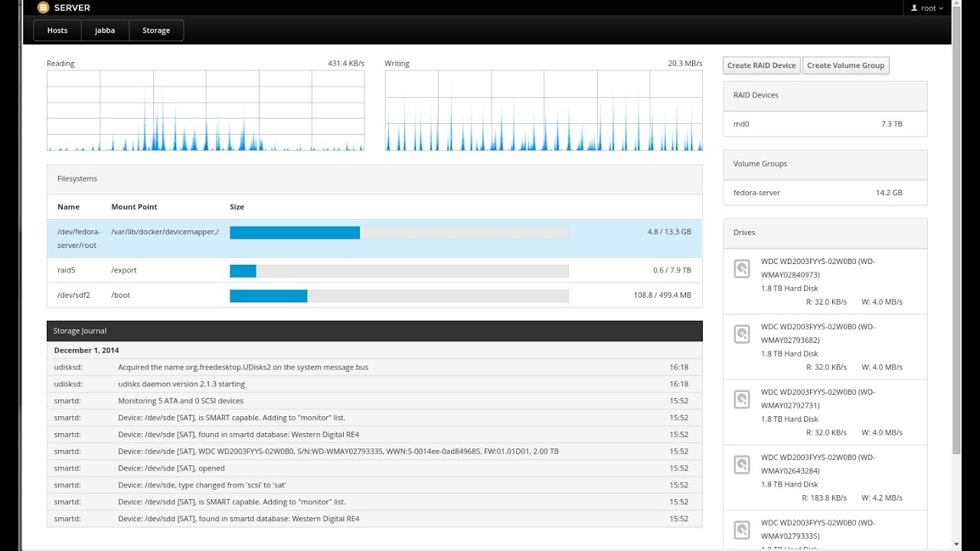This screenshot has width=980, height=551.
Task: Click journal entry /dev/sde found in smartd database
Action: click(374, 435)
